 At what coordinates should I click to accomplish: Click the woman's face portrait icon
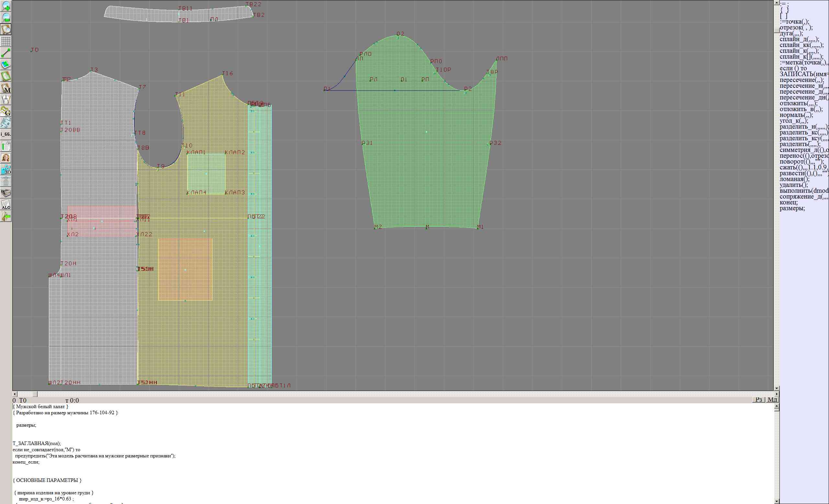click(x=6, y=158)
